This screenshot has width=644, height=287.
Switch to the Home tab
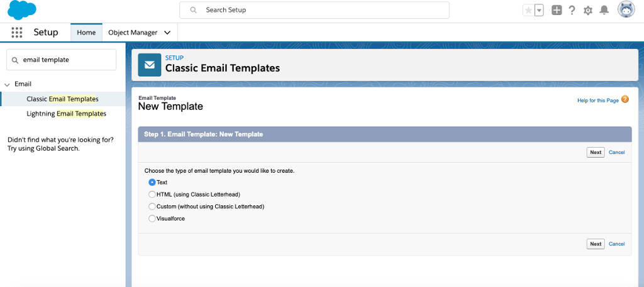coord(86,33)
